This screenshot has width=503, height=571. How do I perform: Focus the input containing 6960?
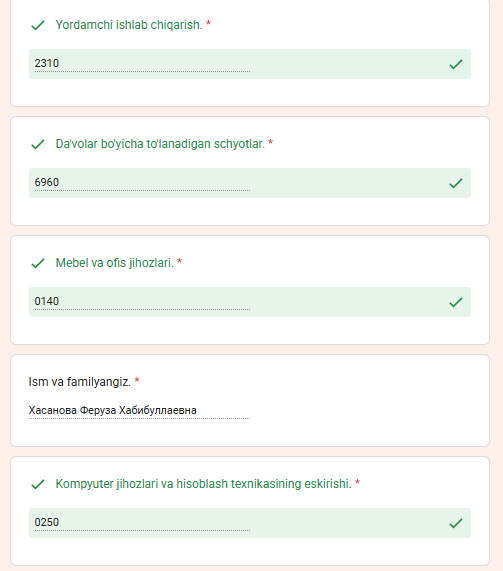click(142, 183)
